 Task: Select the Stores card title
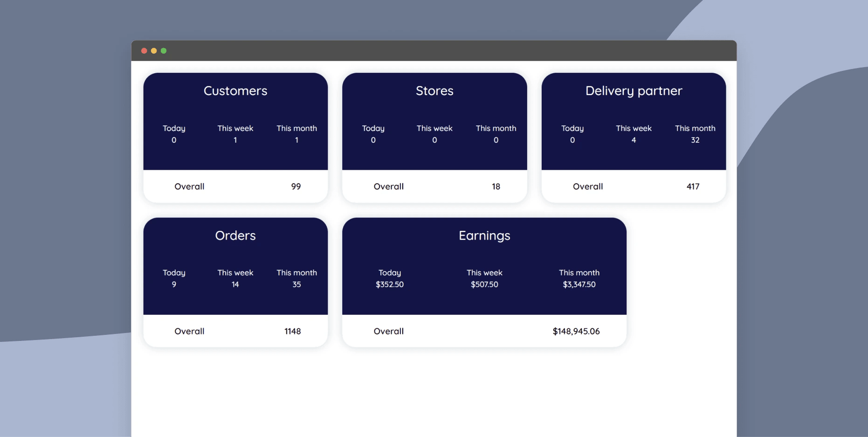434,90
